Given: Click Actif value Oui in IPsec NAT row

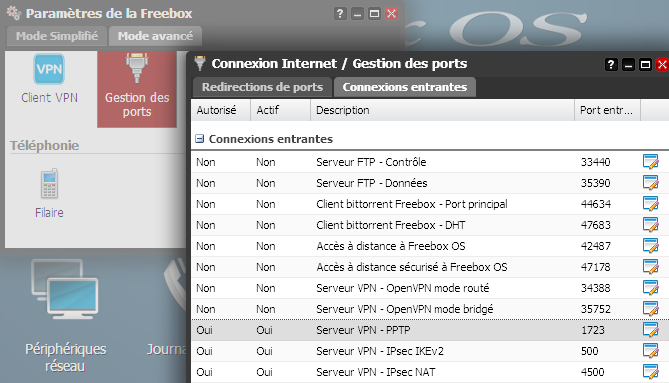Looking at the screenshot, I should click(264, 372).
